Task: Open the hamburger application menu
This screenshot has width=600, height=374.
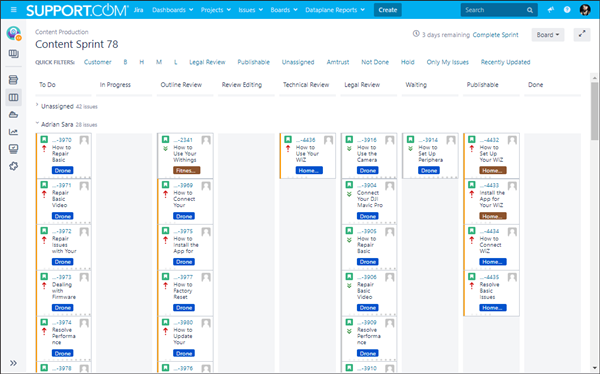Action: tap(13, 10)
